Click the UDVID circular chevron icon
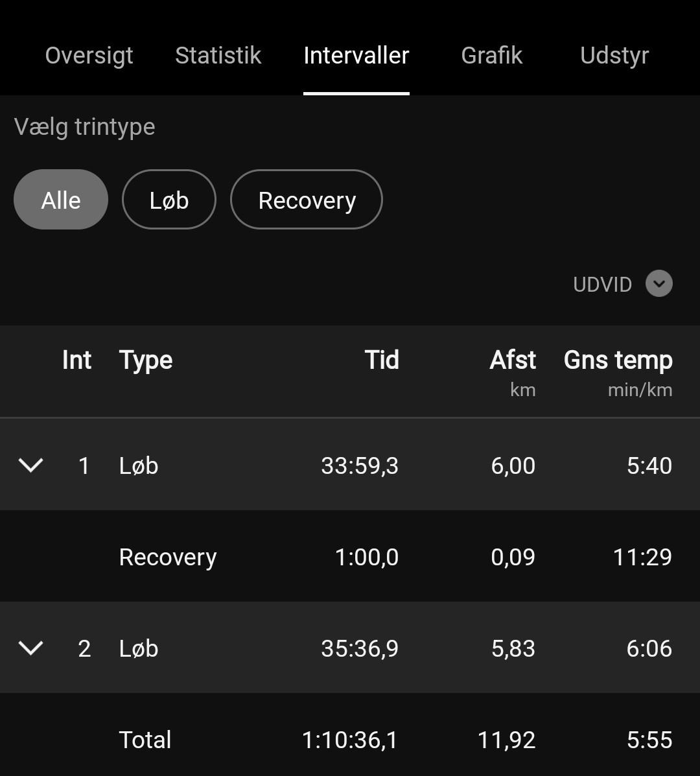This screenshot has height=776, width=700. tap(659, 284)
